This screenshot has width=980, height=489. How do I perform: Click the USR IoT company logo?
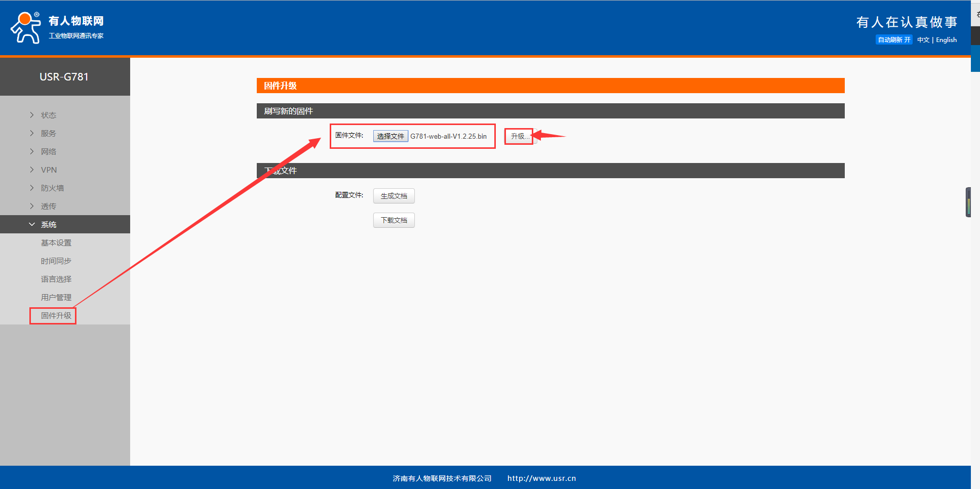pos(57,27)
